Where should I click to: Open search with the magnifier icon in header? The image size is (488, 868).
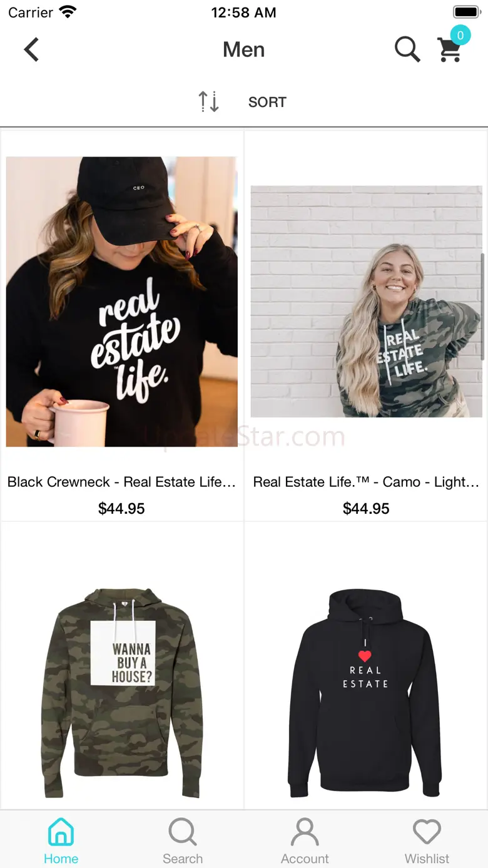[407, 49]
